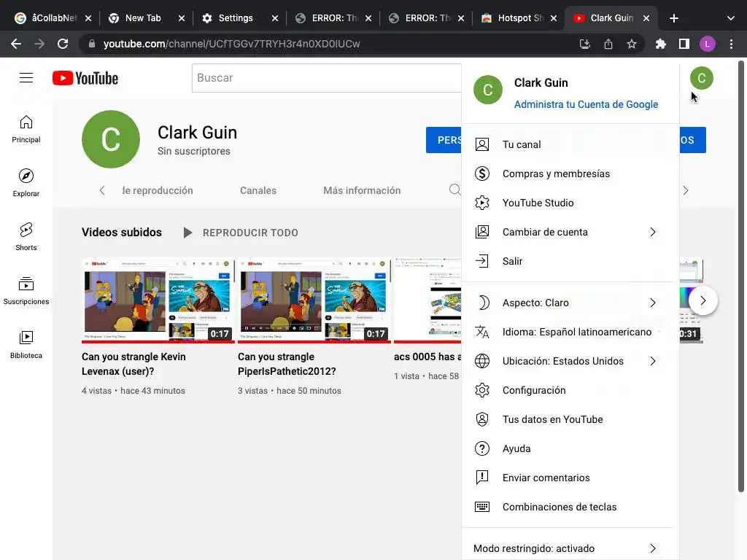Click the site lock icon in address bar
The image size is (747, 560).
[x=92, y=44]
